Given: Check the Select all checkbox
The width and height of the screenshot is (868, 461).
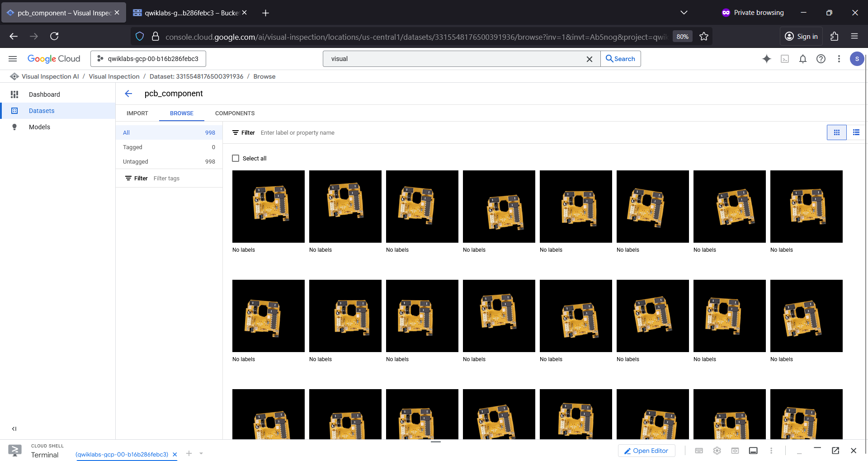Looking at the screenshot, I should (x=236, y=158).
